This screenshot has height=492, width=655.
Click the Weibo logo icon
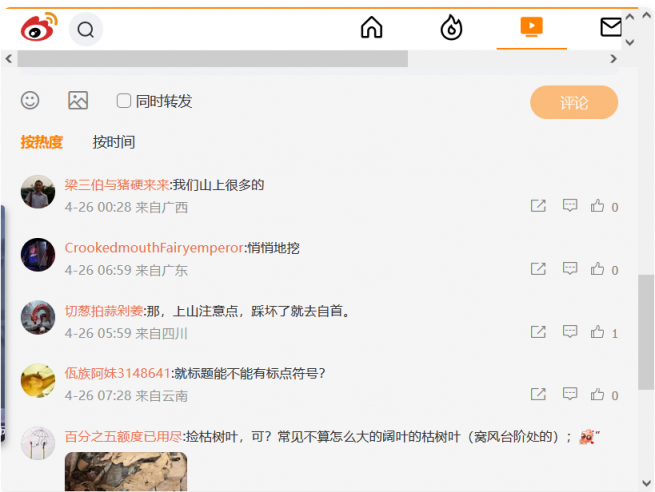(x=39, y=28)
